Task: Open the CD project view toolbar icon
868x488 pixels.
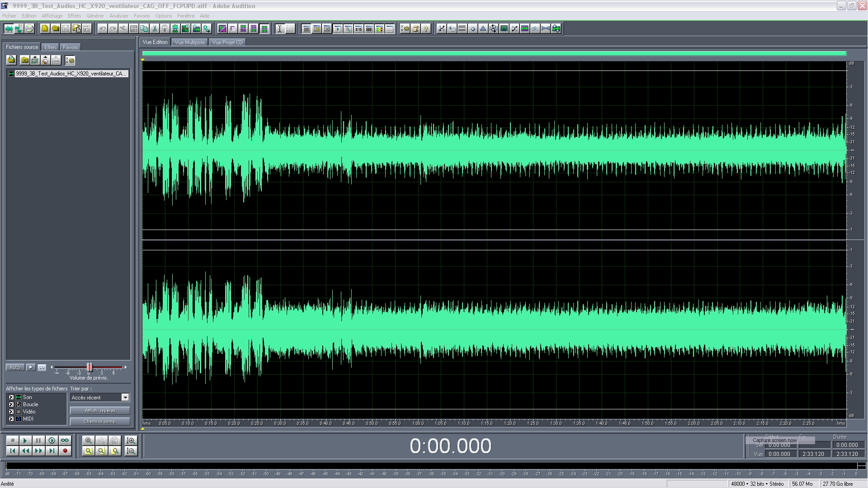Action: pyautogui.click(x=29, y=28)
